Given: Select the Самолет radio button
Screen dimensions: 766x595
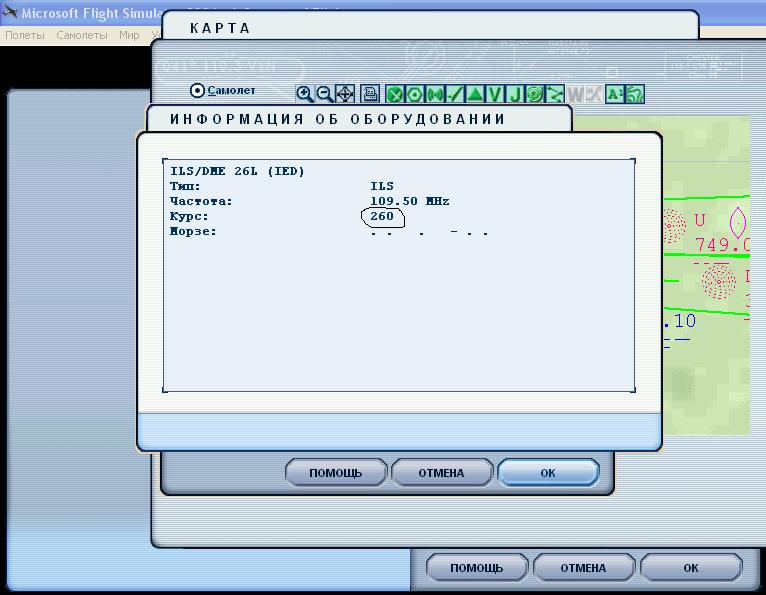Looking at the screenshot, I should [x=197, y=91].
